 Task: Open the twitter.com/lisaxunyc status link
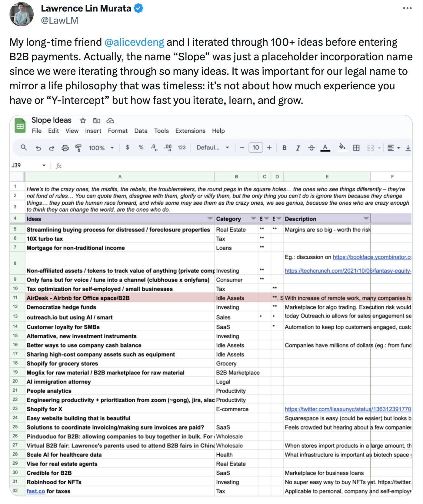coord(348,409)
